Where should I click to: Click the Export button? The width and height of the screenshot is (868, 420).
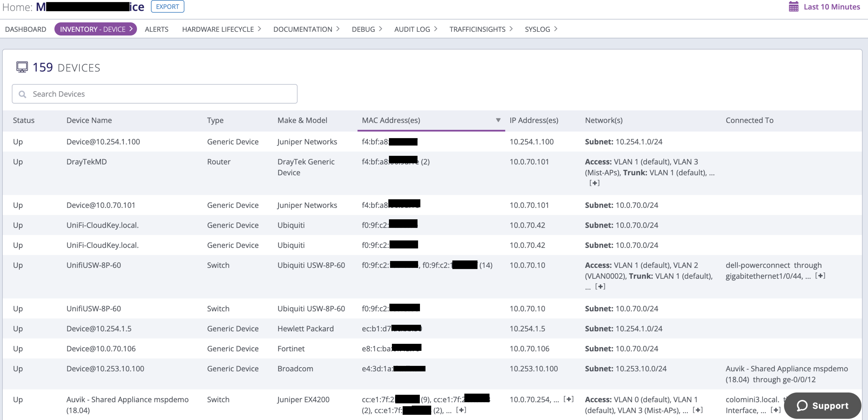click(167, 7)
